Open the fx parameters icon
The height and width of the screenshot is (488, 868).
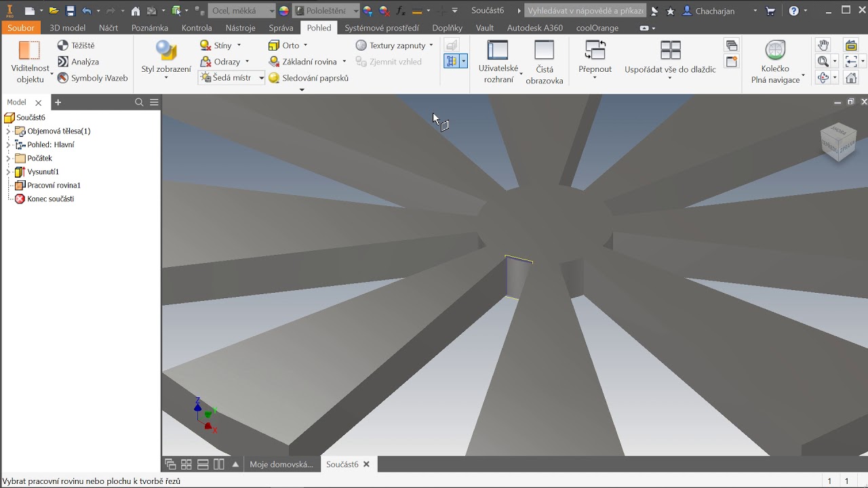[400, 11]
